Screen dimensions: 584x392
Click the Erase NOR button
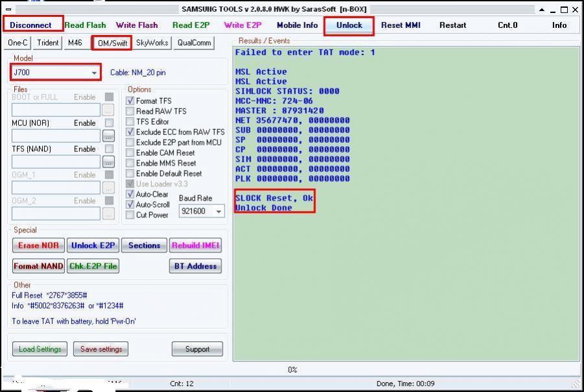[x=38, y=245]
